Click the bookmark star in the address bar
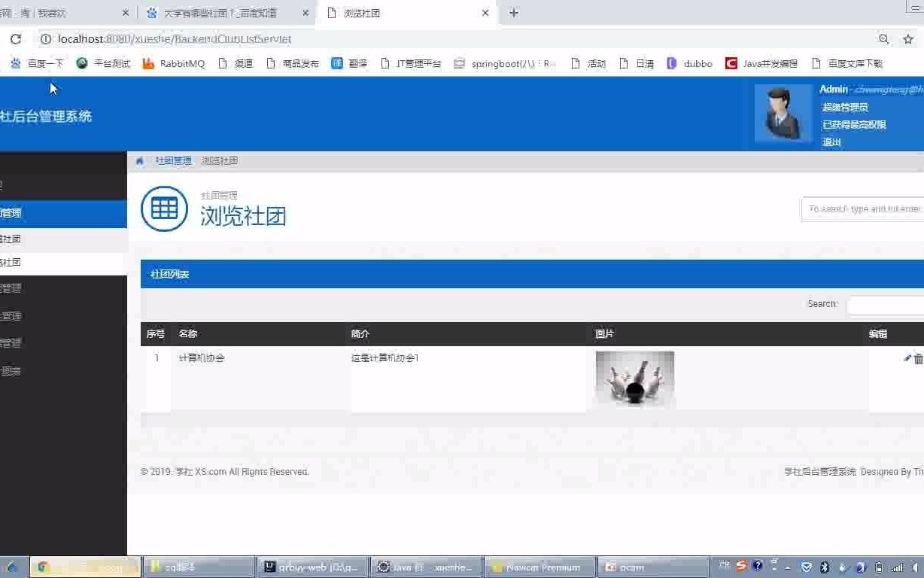 [908, 38]
